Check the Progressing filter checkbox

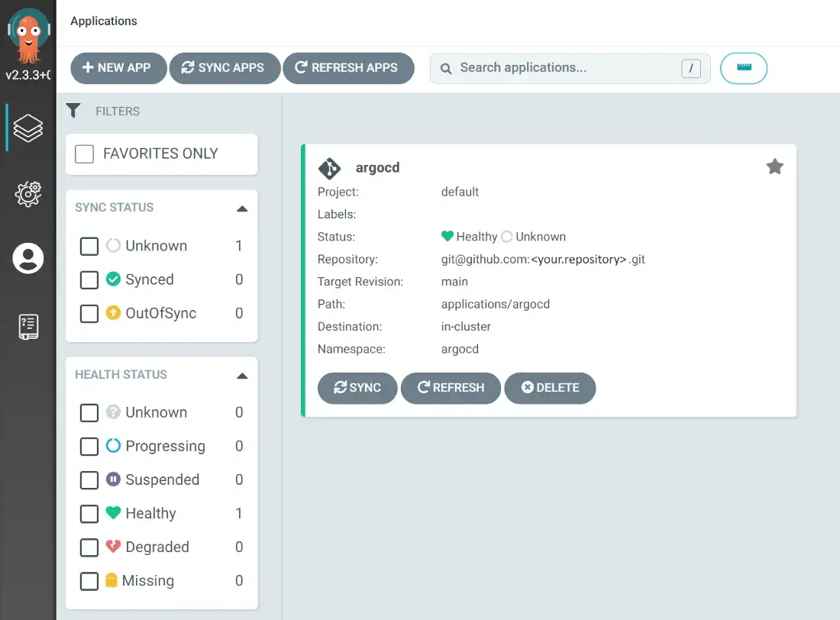point(89,447)
